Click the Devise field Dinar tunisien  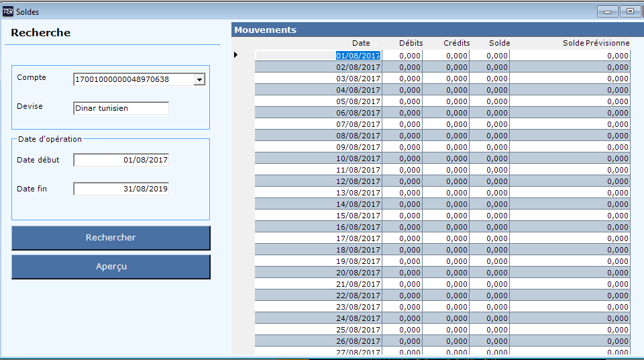coord(121,108)
